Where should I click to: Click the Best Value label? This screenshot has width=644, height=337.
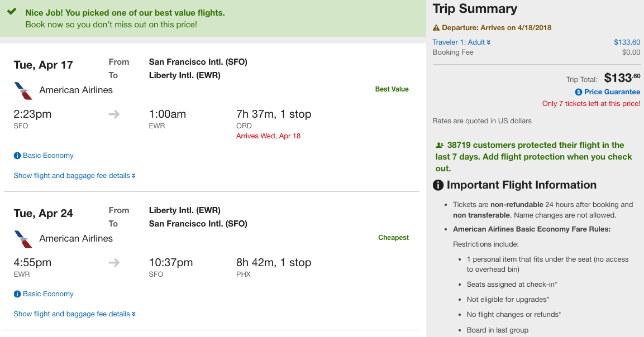click(392, 89)
